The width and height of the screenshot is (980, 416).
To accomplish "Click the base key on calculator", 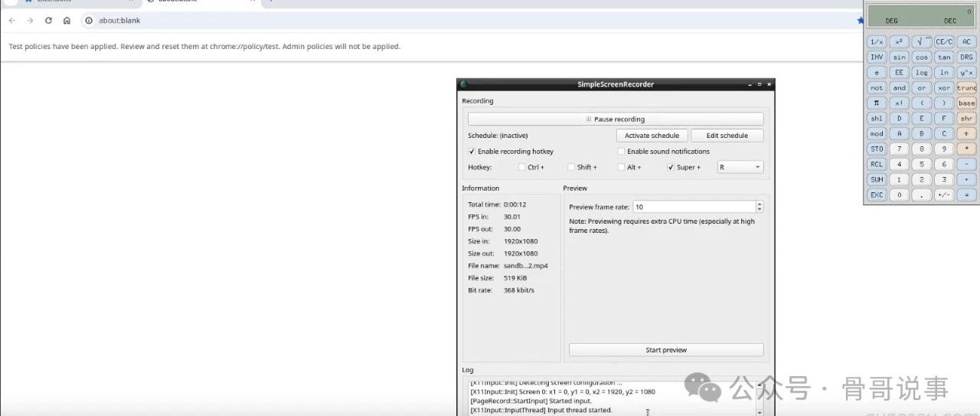I will [966, 103].
